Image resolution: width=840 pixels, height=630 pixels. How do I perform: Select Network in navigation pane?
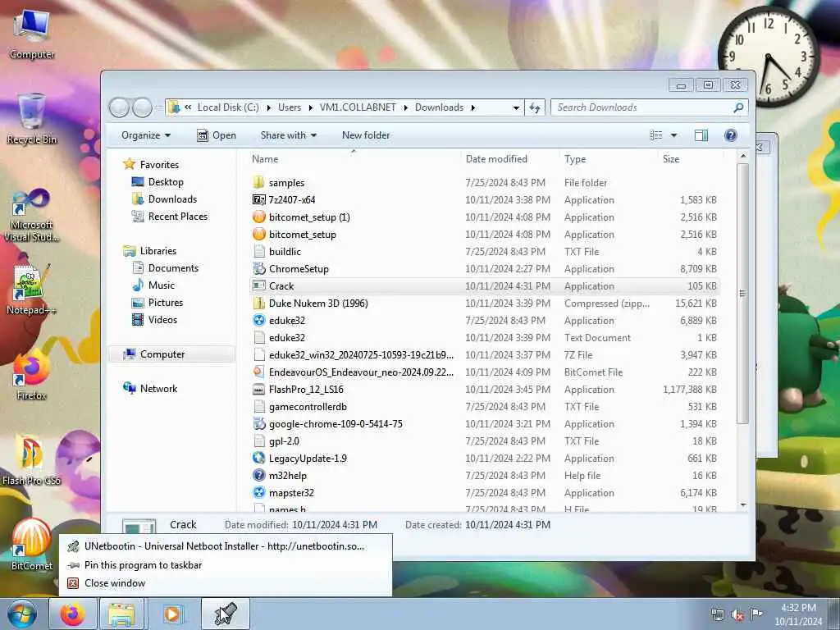[x=158, y=388]
